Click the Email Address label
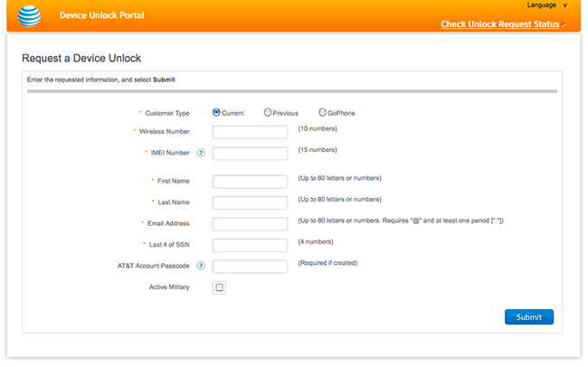Viewport: 588px width, 367px height. (168, 223)
